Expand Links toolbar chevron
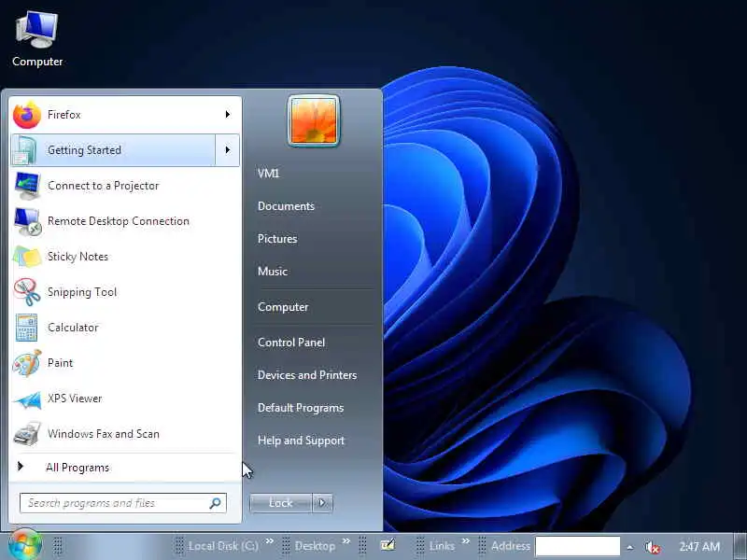The width and height of the screenshot is (747, 560). (x=465, y=541)
